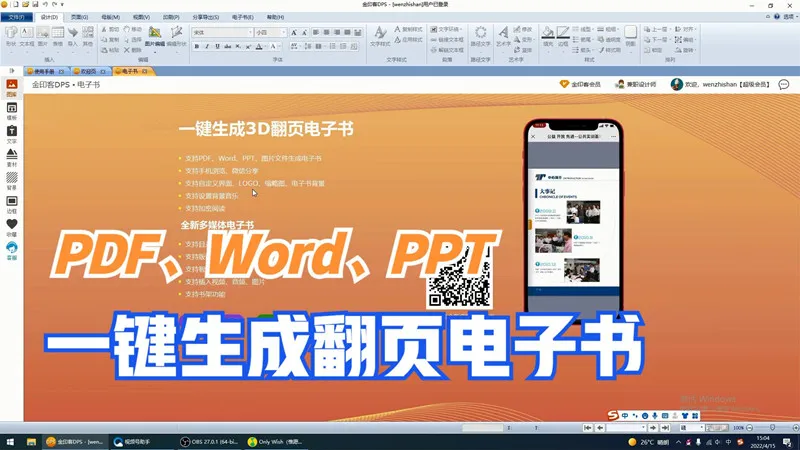Image resolution: width=800 pixels, height=450 pixels.
Task: Click the 兼职设计师 designer link
Action: coord(636,84)
